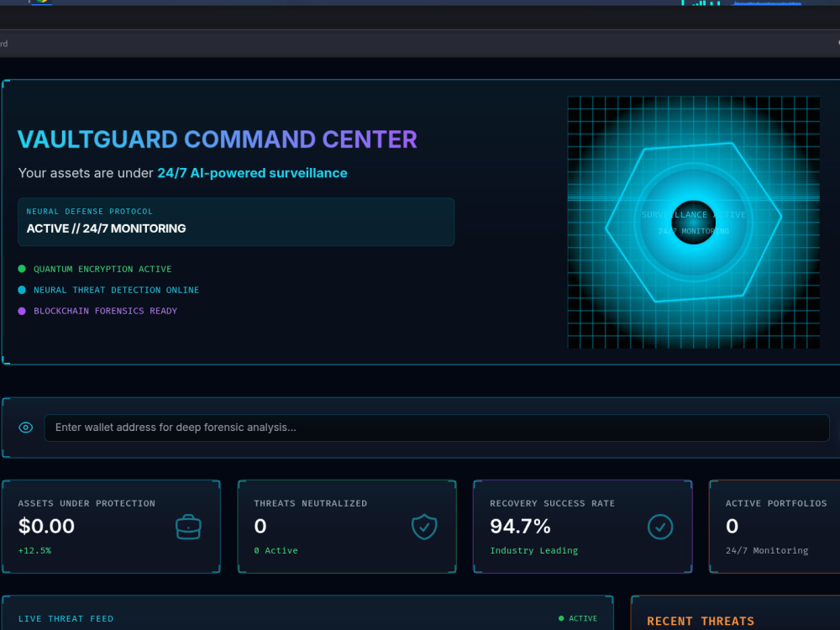Click the green dot beside Quantum Encryption
The width and height of the screenshot is (840, 630).
(22, 269)
